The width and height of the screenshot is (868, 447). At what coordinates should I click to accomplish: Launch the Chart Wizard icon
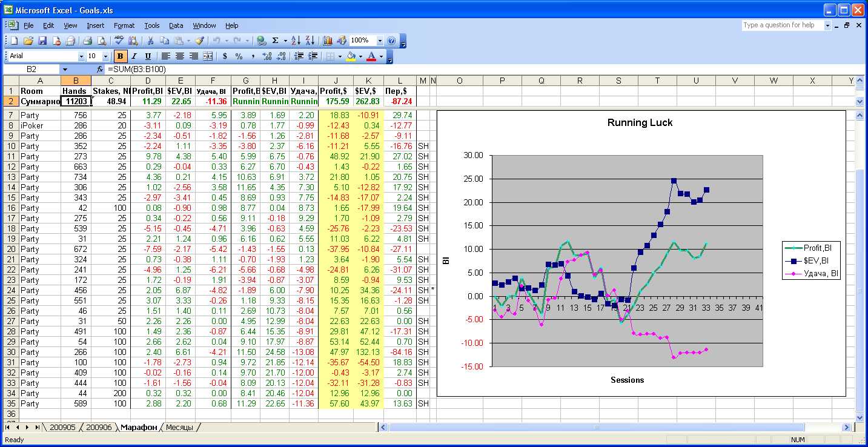pos(328,41)
